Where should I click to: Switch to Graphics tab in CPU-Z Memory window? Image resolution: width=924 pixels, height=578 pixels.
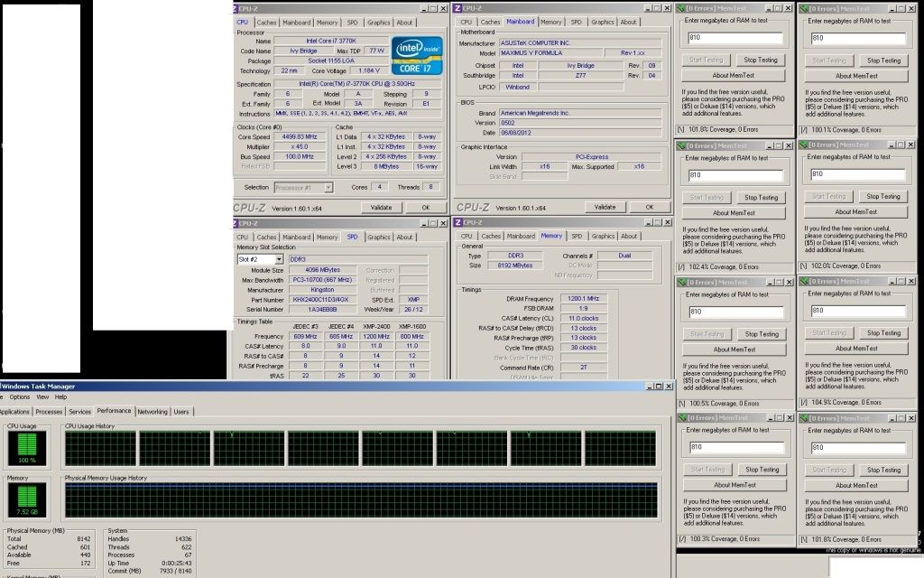coord(603,237)
